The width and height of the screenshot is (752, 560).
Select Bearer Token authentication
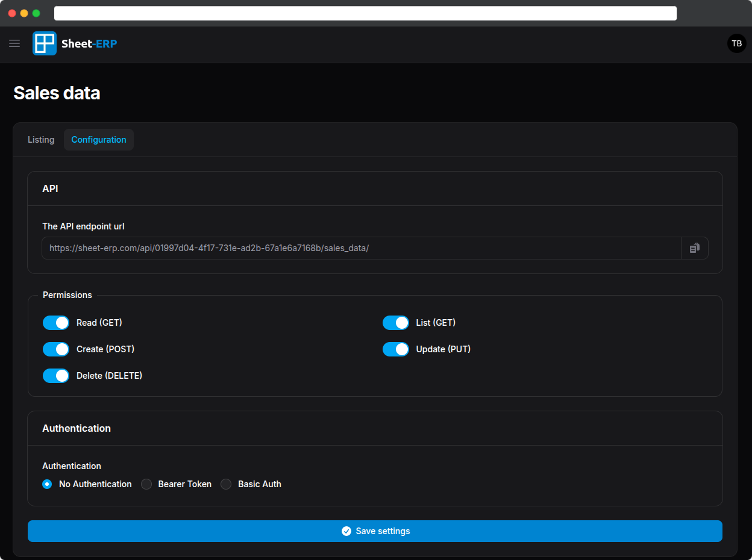[x=146, y=484]
